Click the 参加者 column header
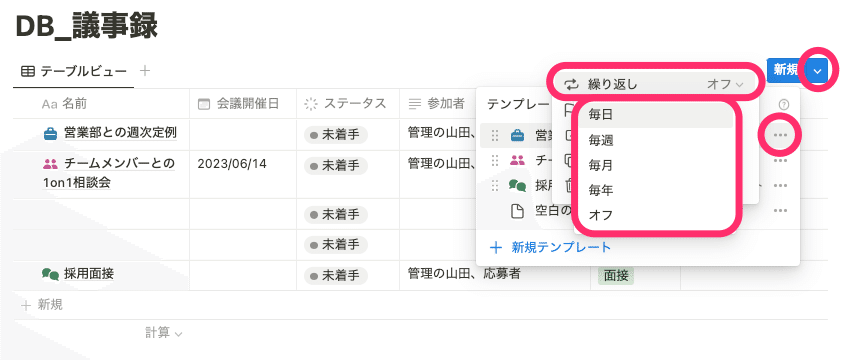842x360 pixels. (x=436, y=104)
